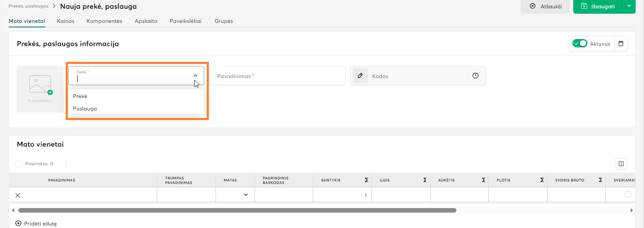Remove the row using the X icon
The width and height of the screenshot is (644, 228).
[x=18, y=195]
